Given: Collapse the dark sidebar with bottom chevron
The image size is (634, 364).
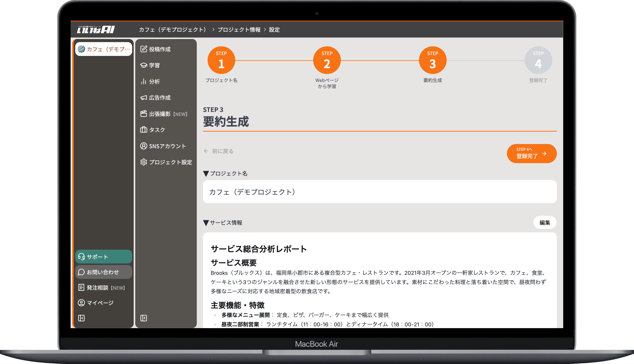Looking at the screenshot, I should pyautogui.click(x=143, y=318).
